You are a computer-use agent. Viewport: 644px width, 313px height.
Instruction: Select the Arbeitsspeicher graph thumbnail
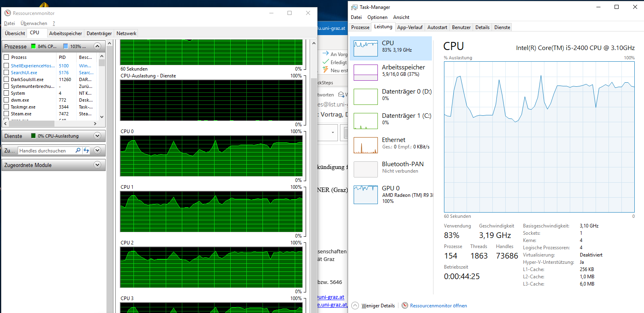[x=366, y=73]
